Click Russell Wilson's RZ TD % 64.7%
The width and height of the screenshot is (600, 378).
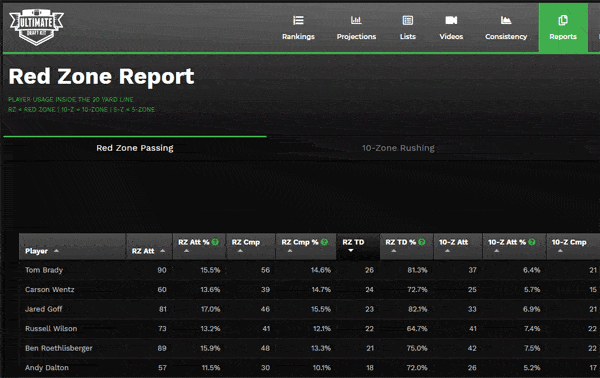click(x=417, y=329)
